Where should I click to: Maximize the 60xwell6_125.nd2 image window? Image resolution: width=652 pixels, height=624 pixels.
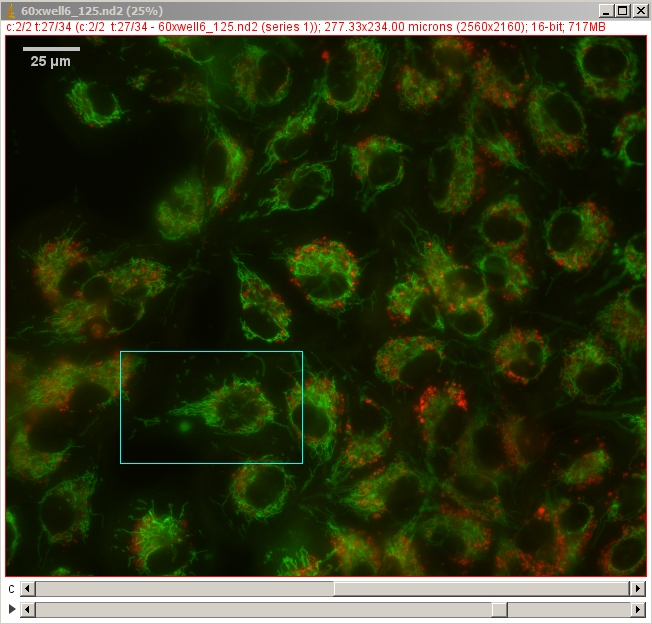click(x=622, y=10)
